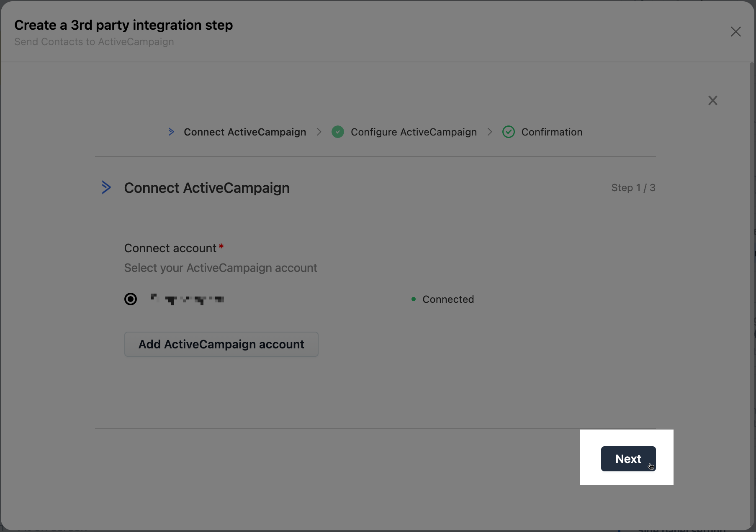Close the inner ActiveCampaign setup panel
This screenshot has width=756, height=532.
point(712,100)
